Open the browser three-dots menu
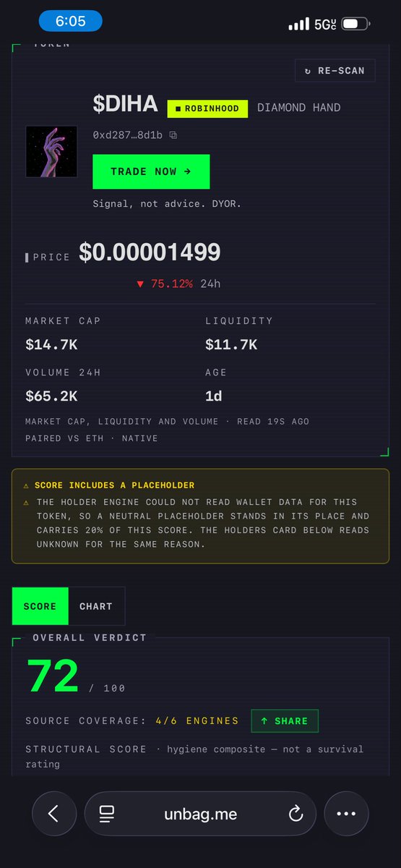 346,813
